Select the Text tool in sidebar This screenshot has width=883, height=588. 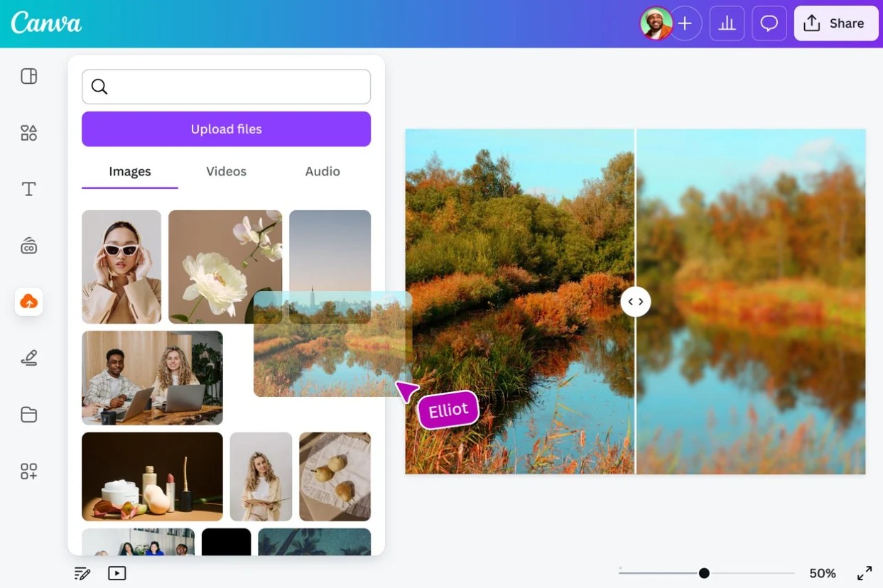pos(28,189)
